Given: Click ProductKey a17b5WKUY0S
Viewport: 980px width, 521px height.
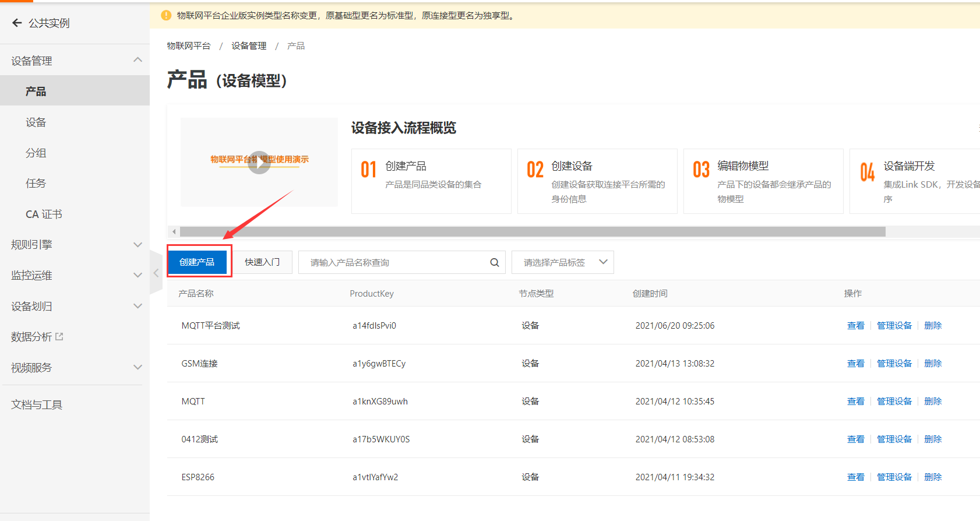Looking at the screenshot, I should [381, 439].
